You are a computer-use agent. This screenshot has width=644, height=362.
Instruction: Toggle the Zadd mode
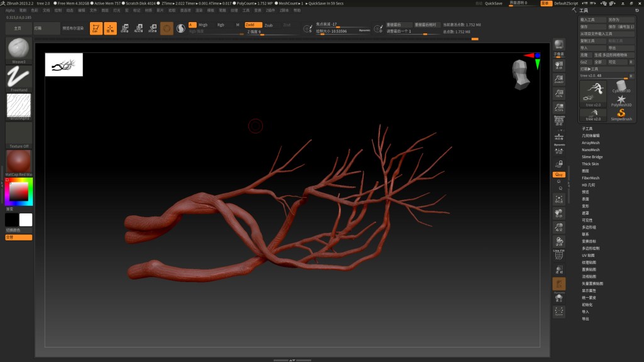[253, 25]
